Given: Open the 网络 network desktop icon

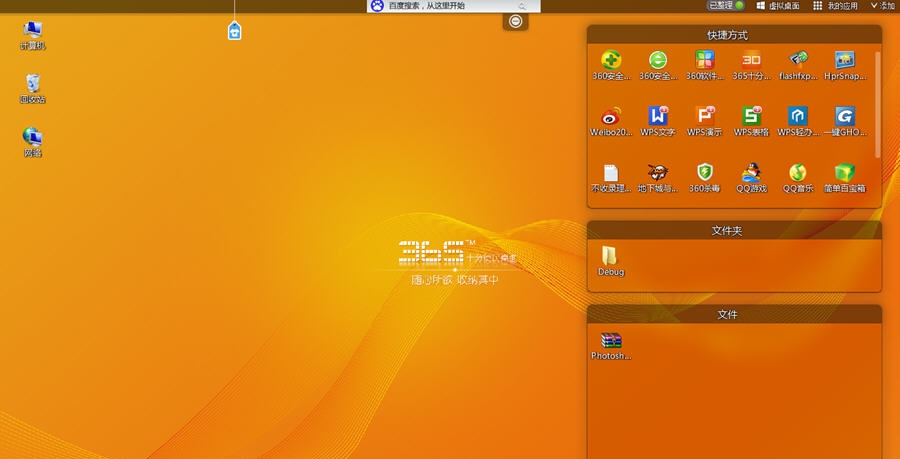Looking at the screenshot, I should coord(33,142).
